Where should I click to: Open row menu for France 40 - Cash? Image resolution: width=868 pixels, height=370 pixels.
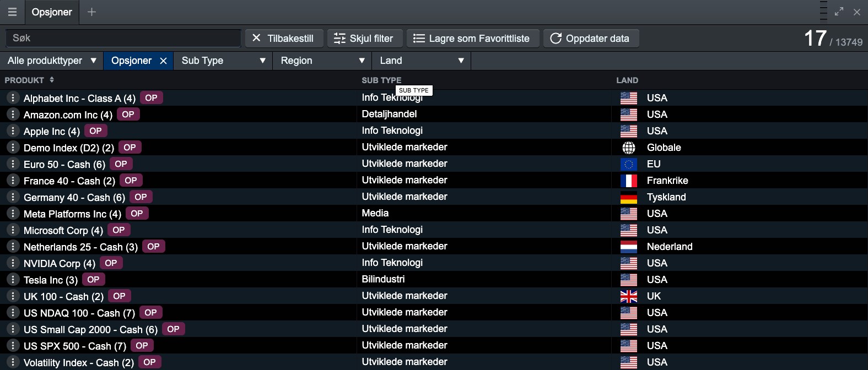13,181
